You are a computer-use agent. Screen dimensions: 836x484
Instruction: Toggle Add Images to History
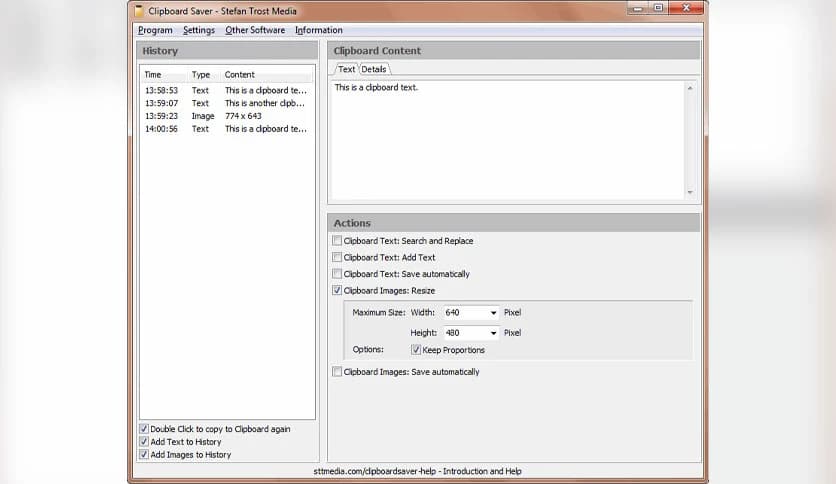point(144,455)
